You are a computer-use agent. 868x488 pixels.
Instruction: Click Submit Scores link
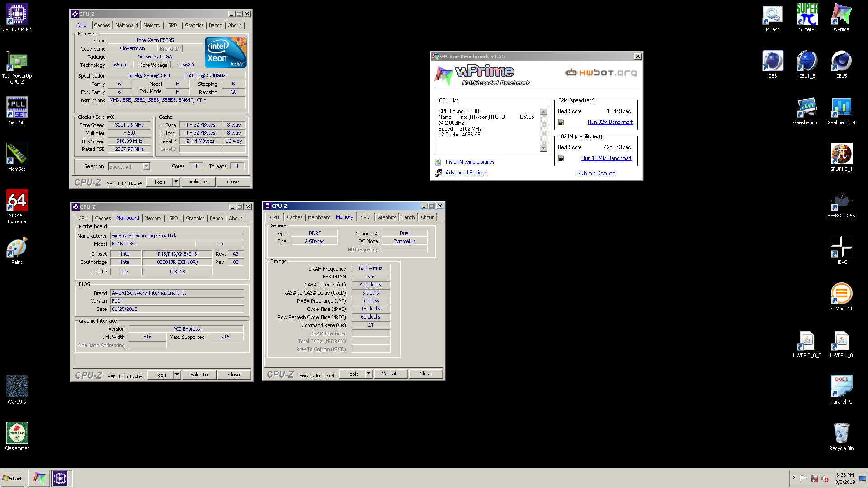pos(596,173)
